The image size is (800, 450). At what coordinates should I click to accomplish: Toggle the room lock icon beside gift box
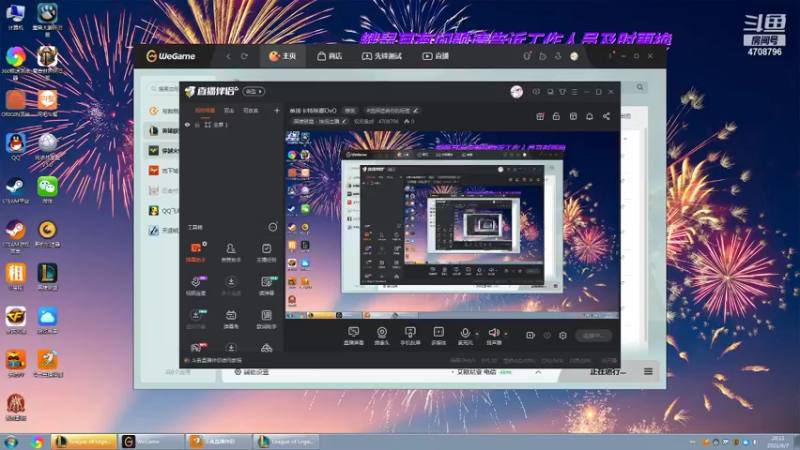tap(556, 116)
